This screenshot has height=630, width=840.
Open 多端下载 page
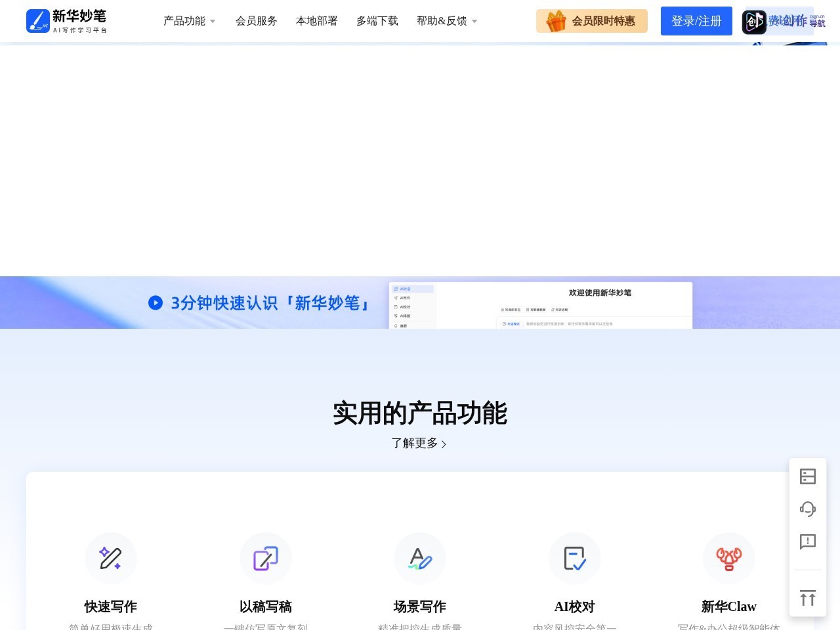tap(377, 21)
